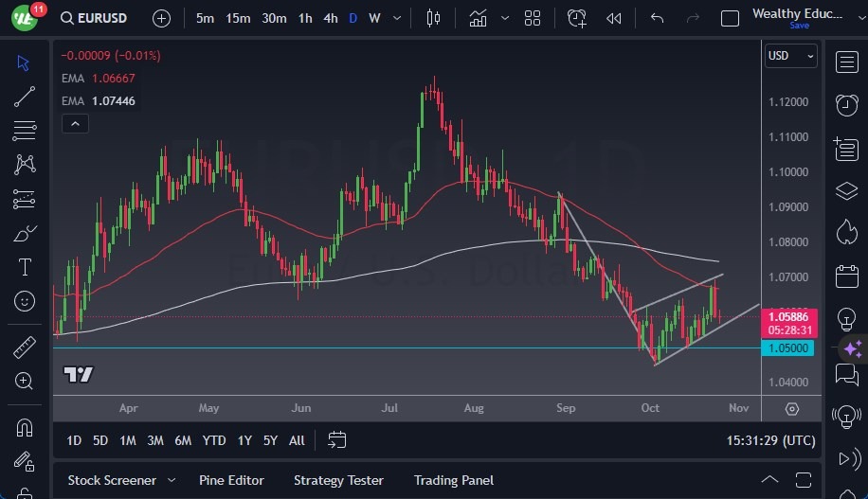
Task: Open the text annotation tool
Action: [26, 267]
